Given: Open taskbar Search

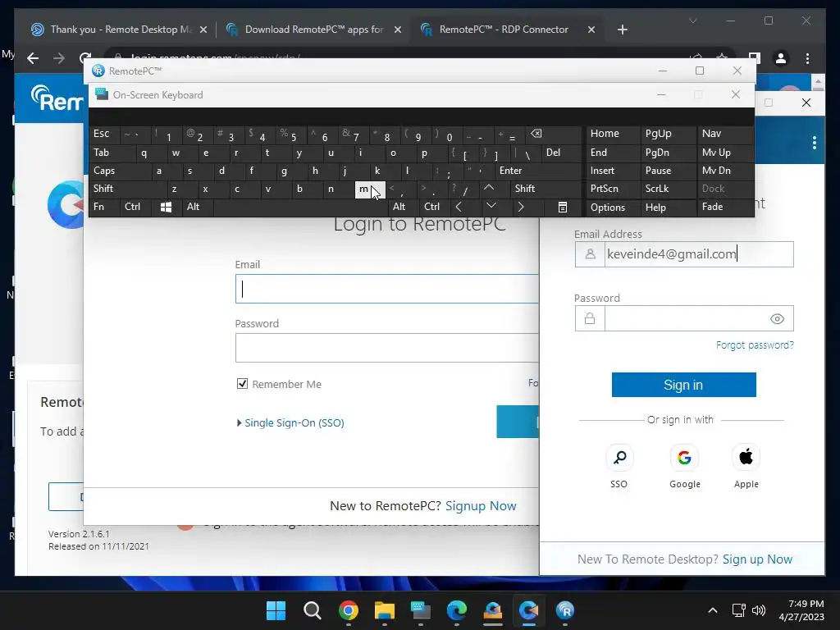Looking at the screenshot, I should point(312,610).
